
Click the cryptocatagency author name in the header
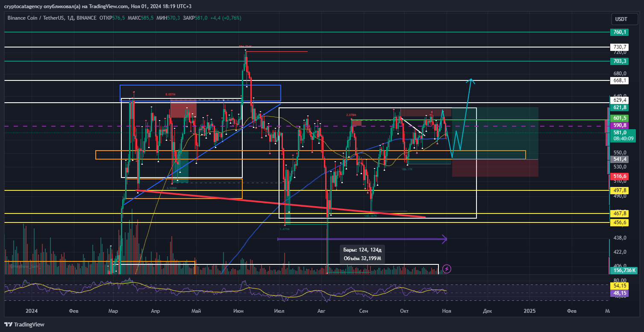[24, 6]
